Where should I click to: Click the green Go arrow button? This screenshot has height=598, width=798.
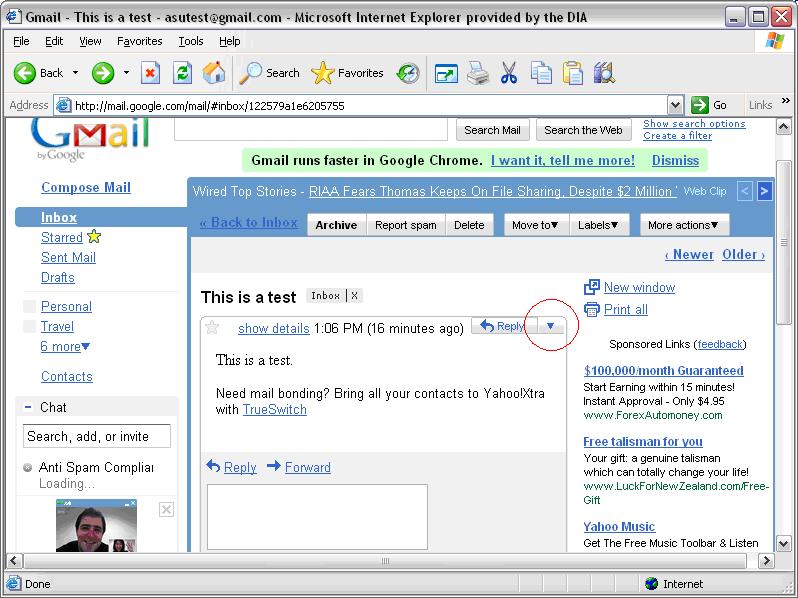pos(700,105)
